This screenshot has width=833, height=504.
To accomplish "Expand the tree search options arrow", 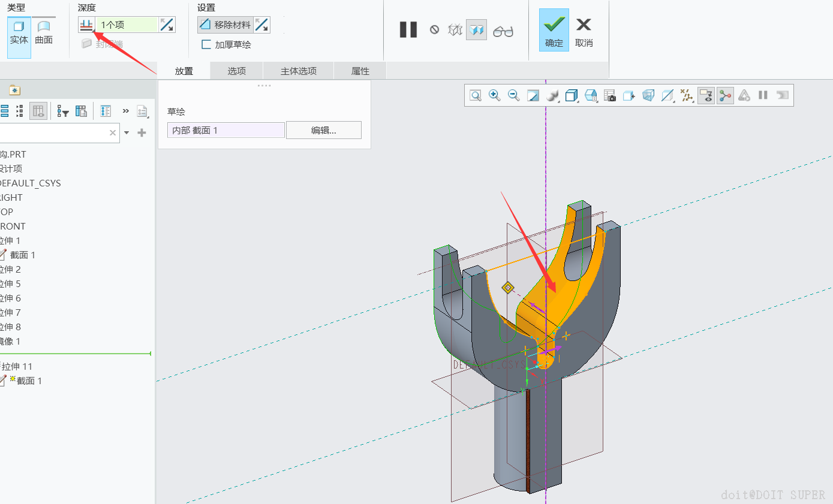I will click(127, 132).
